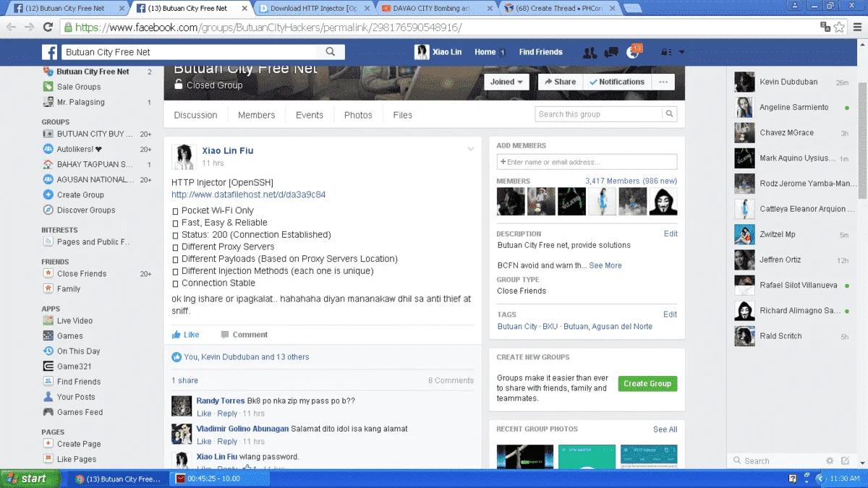The image size is (868, 488).
Task: Open chat settings gear icon
Action: [x=830, y=461]
